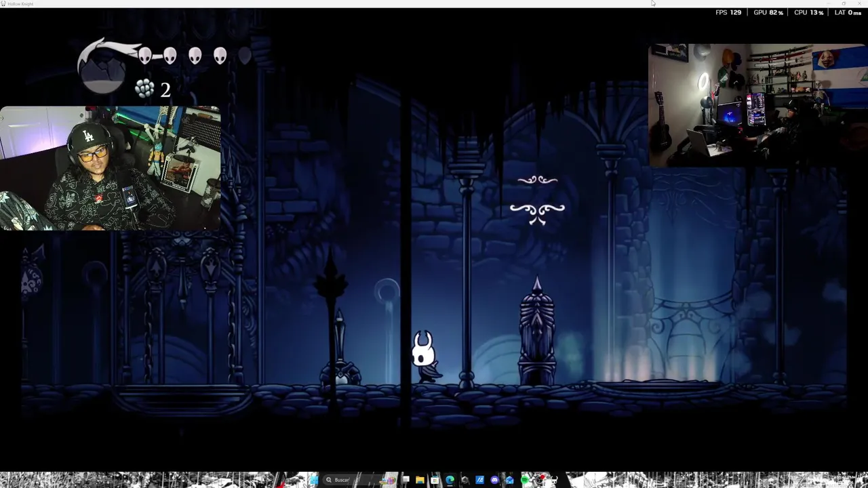Switch to Hollow Knight taskbar icon
Image resolution: width=868 pixels, height=488 pixels.
(554, 480)
